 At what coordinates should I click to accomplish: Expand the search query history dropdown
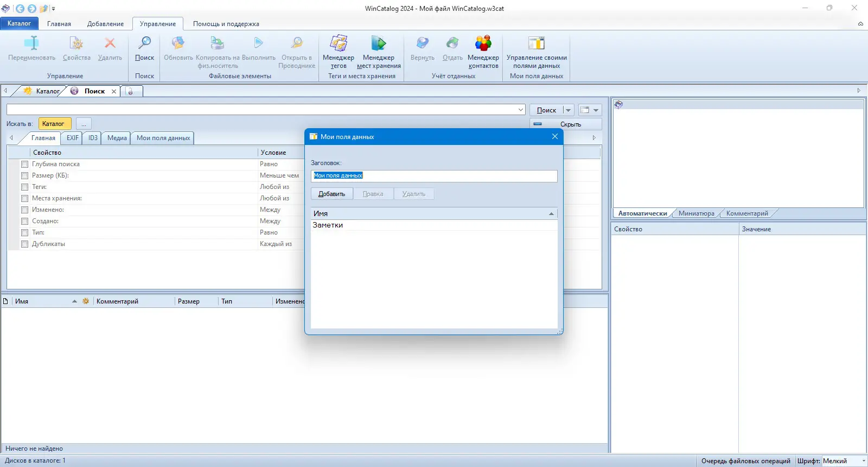521,110
